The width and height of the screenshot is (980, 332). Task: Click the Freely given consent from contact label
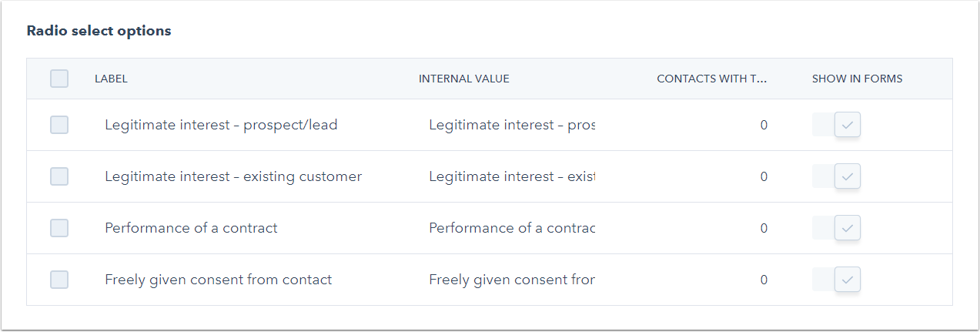[x=218, y=280]
